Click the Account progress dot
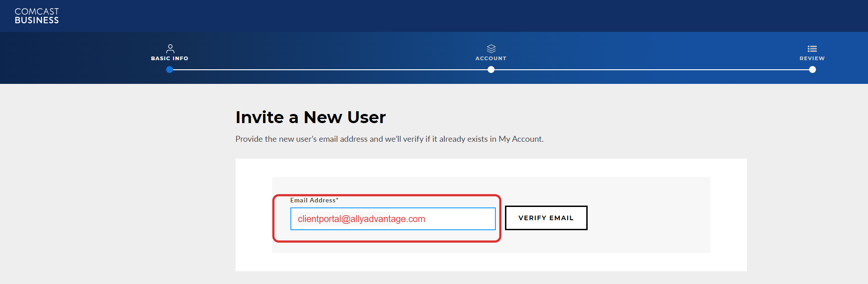Image resolution: width=868 pixels, height=284 pixels. pos(491,70)
